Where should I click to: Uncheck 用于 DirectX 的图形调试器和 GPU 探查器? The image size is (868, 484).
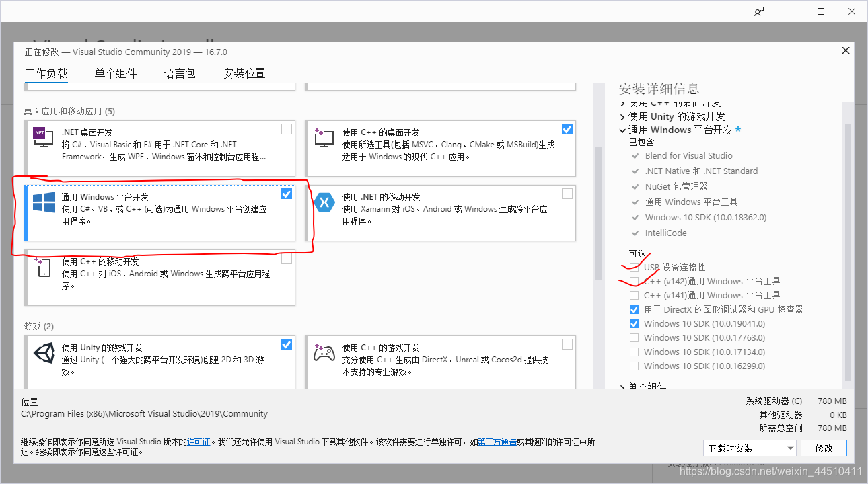click(634, 309)
